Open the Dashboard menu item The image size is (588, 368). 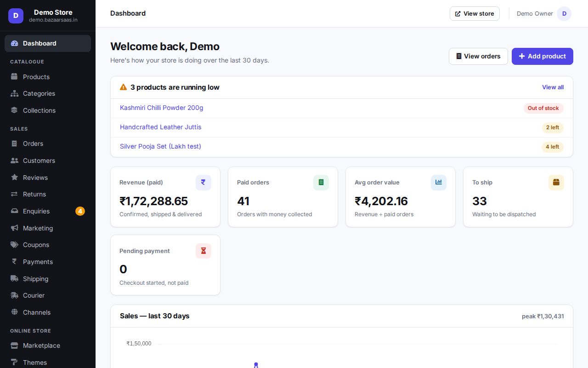[x=48, y=43]
